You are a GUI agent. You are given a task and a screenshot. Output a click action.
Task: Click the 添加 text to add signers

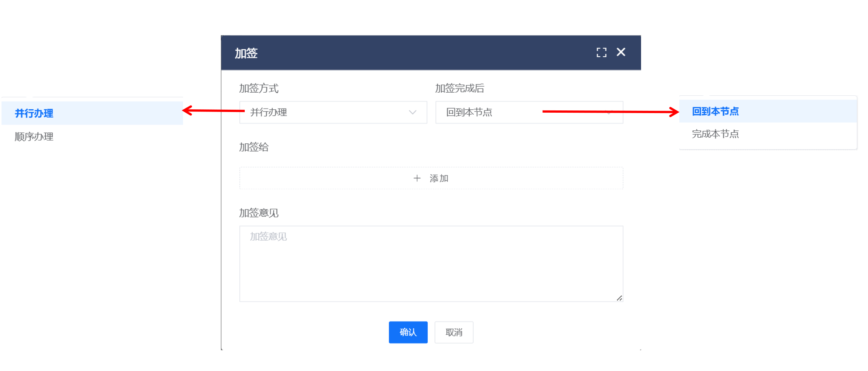point(439,178)
